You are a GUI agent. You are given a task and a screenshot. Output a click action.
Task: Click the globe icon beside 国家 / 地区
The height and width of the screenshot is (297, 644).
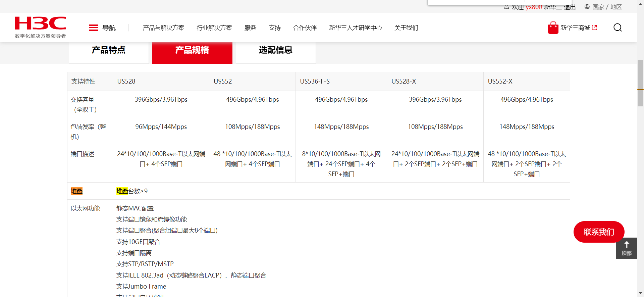pyautogui.click(x=587, y=7)
